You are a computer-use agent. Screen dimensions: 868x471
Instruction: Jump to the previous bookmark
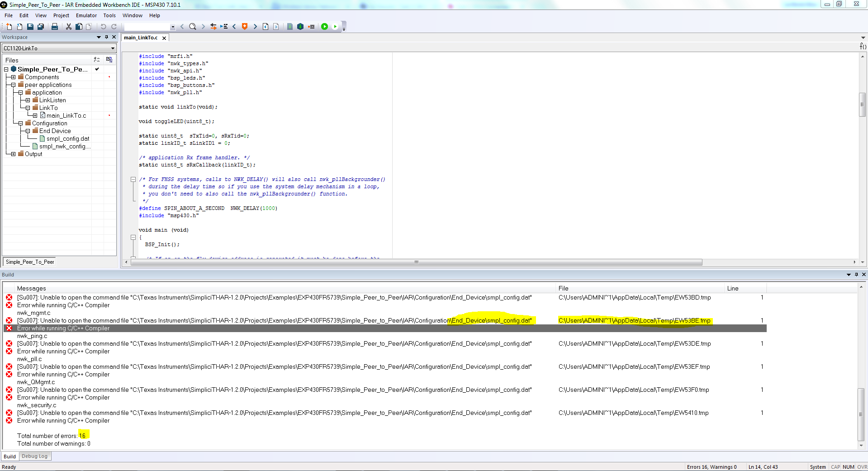[234, 27]
